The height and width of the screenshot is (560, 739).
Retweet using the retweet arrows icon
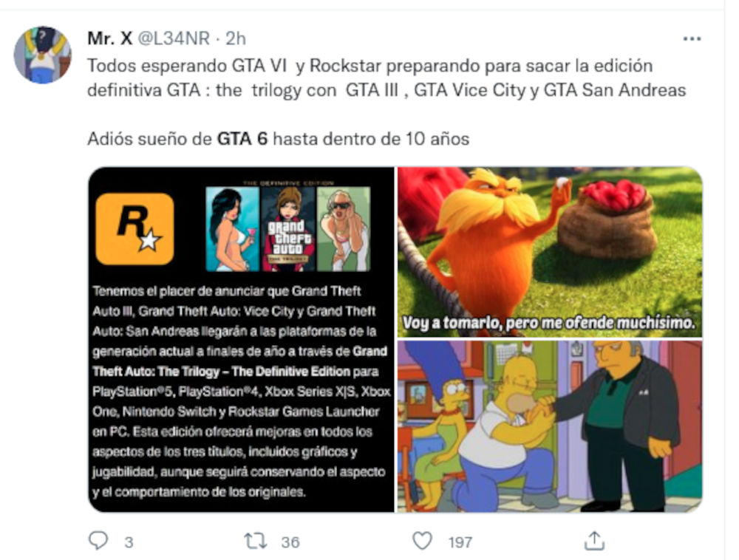[x=256, y=541]
